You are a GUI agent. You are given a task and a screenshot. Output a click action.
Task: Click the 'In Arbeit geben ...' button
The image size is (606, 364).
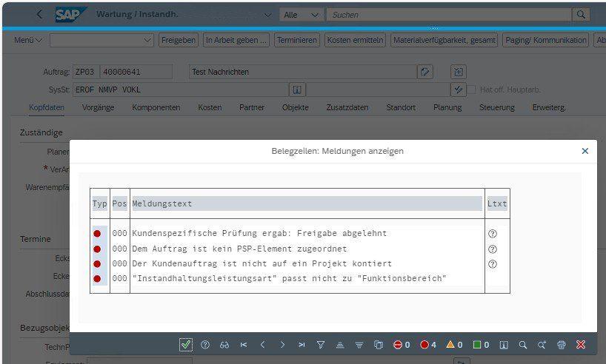pyautogui.click(x=236, y=40)
